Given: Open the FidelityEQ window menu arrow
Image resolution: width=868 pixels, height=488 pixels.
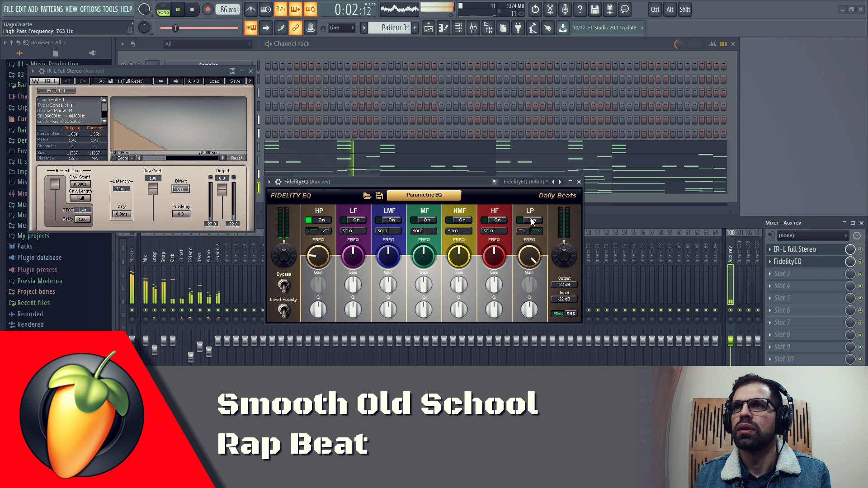Looking at the screenshot, I should [x=269, y=182].
